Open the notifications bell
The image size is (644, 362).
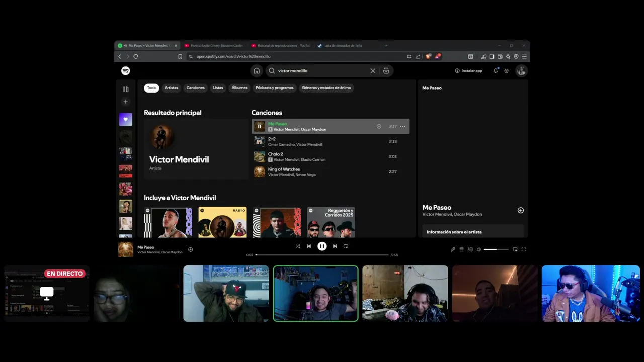(496, 71)
